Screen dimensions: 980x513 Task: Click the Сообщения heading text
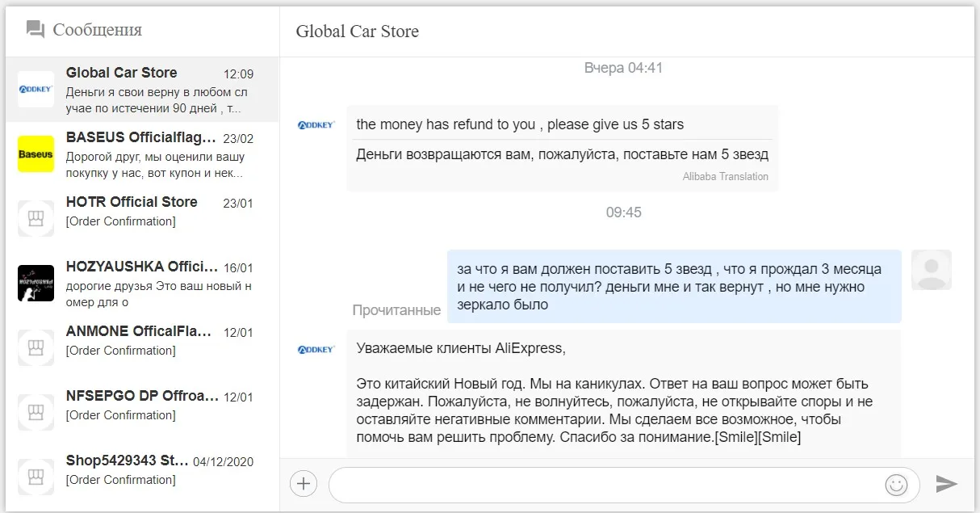(98, 30)
